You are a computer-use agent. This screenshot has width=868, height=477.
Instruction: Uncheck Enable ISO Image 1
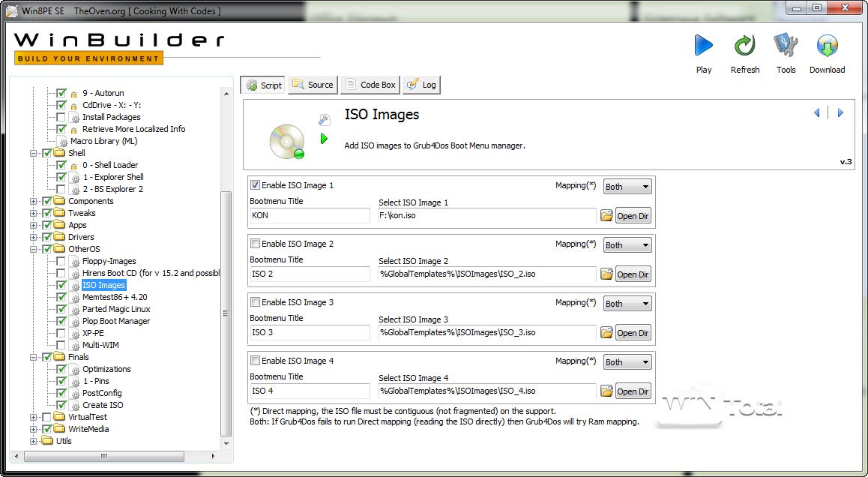coord(255,185)
